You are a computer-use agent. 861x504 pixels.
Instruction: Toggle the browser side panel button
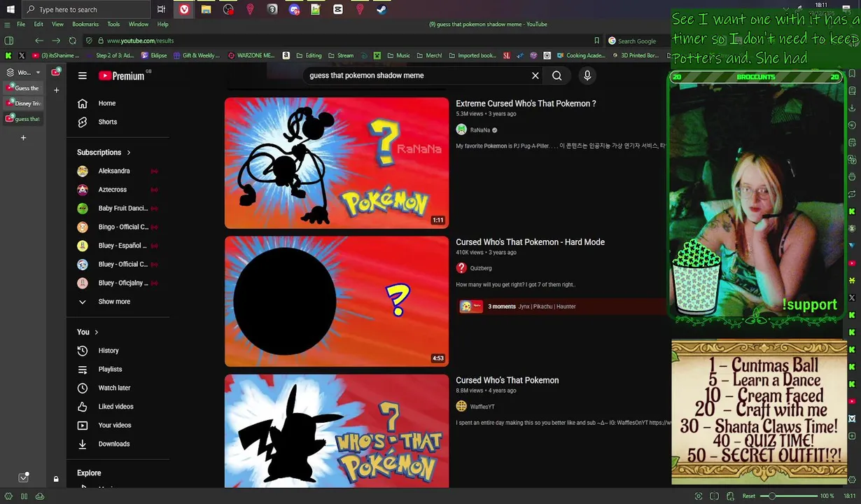pos(9,41)
